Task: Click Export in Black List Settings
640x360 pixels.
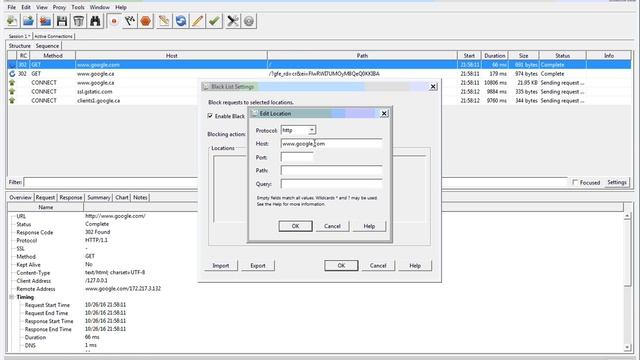Action: pyautogui.click(x=258, y=266)
